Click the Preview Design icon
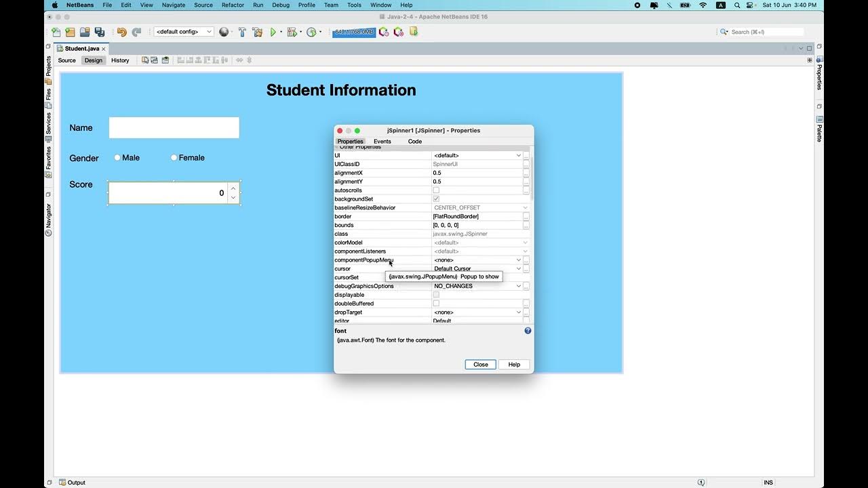The height and width of the screenshot is (488, 868). pos(165,60)
